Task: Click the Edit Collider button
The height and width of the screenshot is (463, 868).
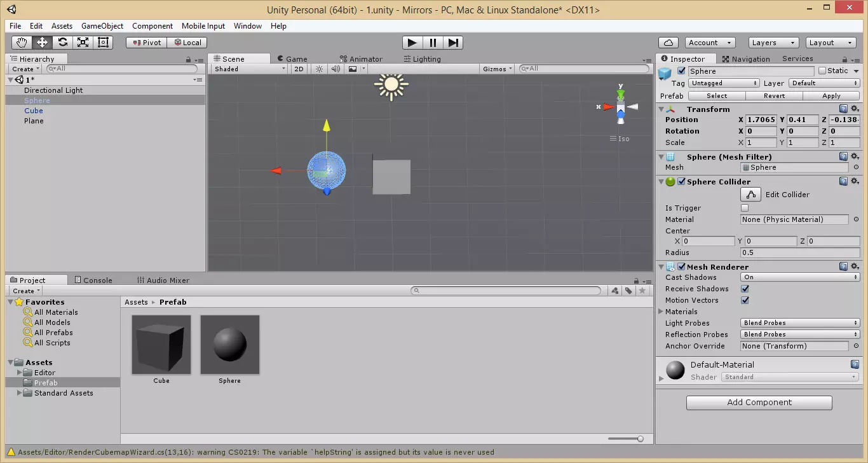Action: coord(752,195)
